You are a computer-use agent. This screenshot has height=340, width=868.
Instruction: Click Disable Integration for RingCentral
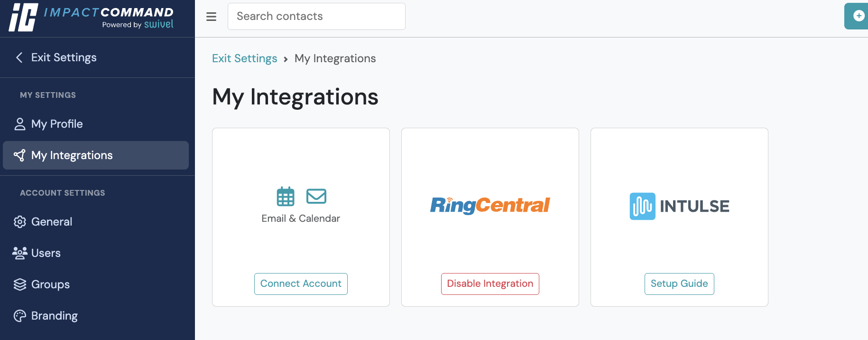click(490, 284)
